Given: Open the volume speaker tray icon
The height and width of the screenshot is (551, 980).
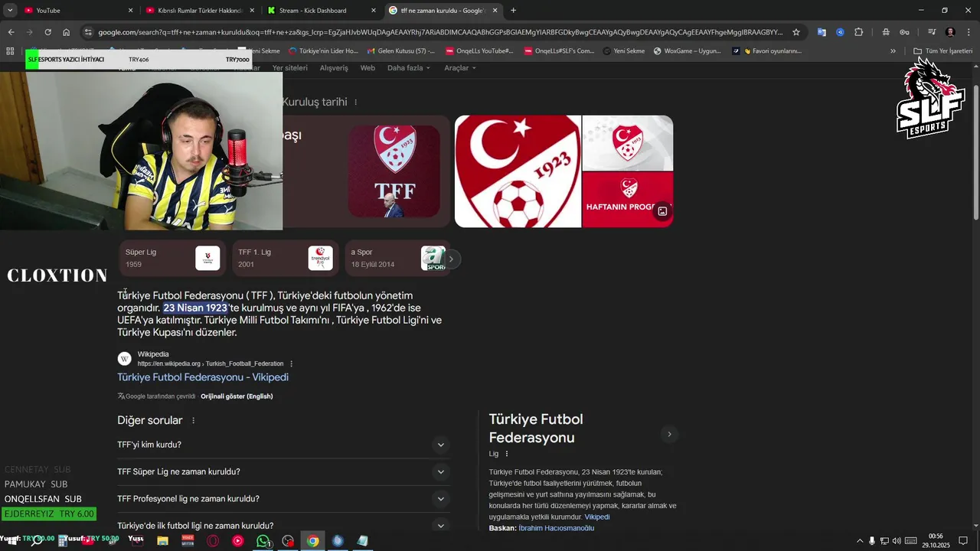Looking at the screenshot, I should 897,541.
